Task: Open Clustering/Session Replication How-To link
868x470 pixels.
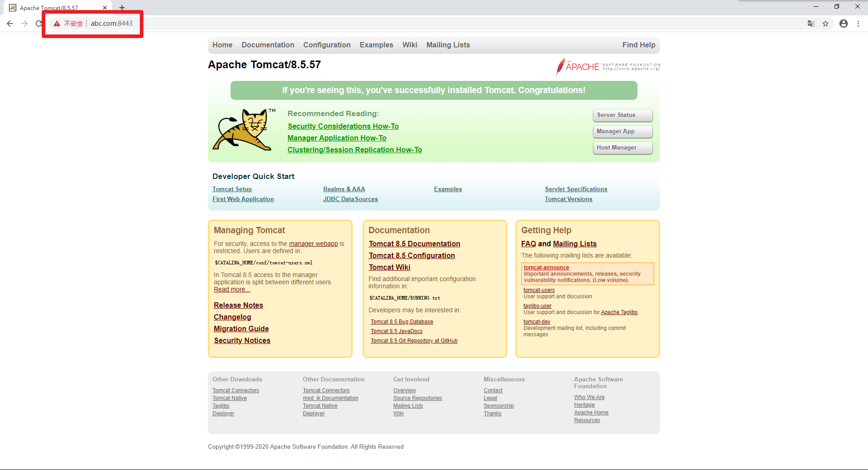Action: [x=354, y=150]
